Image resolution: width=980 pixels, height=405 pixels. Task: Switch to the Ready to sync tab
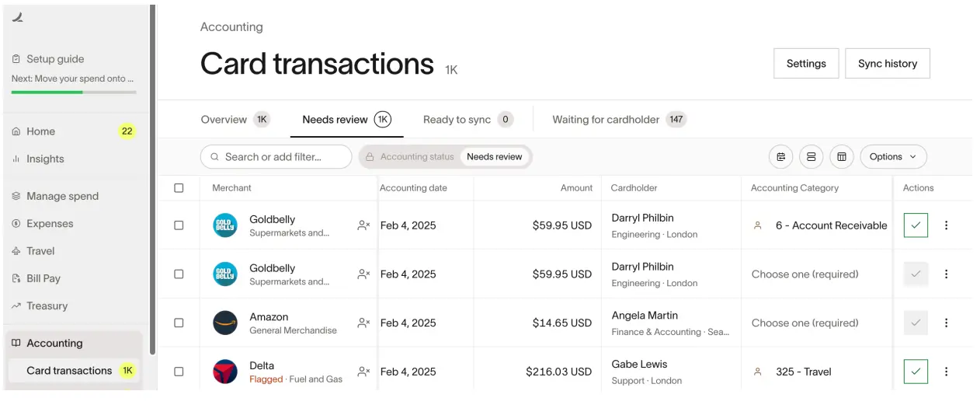tap(457, 120)
